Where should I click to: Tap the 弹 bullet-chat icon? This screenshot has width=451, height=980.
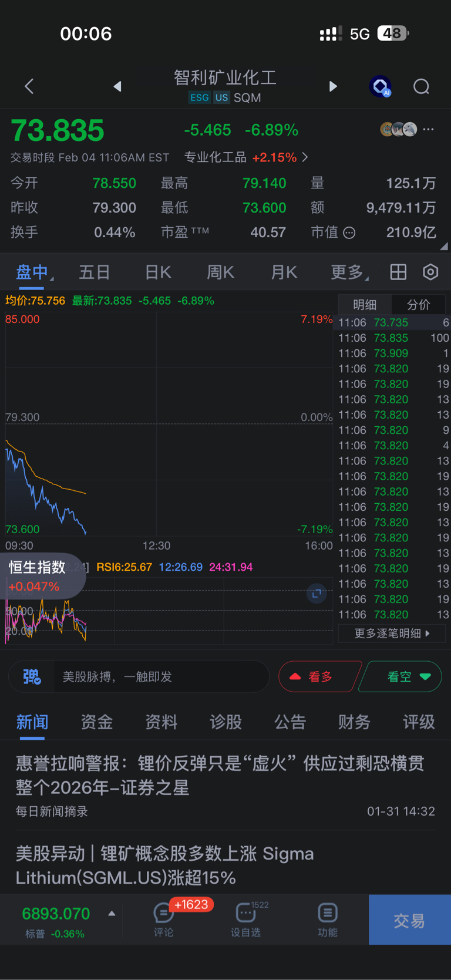point(32,676)
